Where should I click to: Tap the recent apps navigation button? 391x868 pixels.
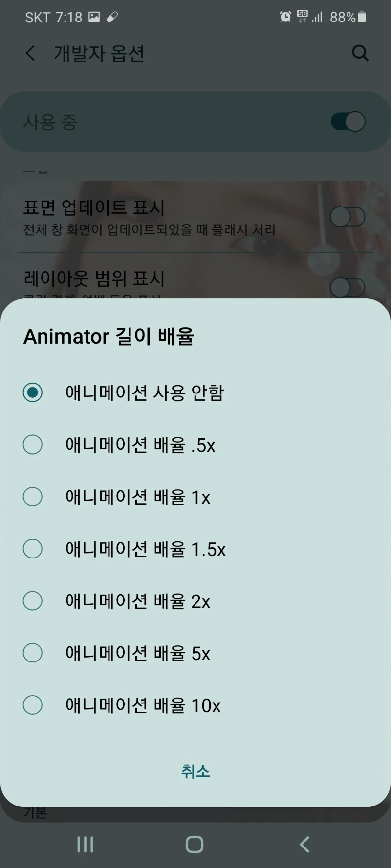click(x=85, y=845)
